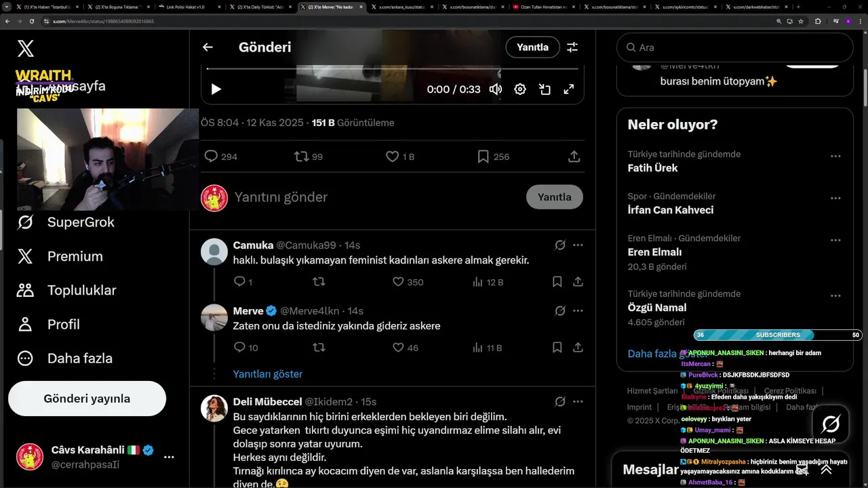This screenshot has height=488, width=868.
Task: Repost Camuka's comment
Action: (x=319, y=282)
